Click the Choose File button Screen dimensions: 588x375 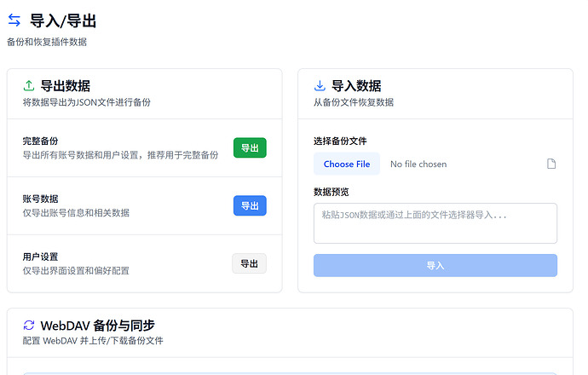tap(347, 164)
